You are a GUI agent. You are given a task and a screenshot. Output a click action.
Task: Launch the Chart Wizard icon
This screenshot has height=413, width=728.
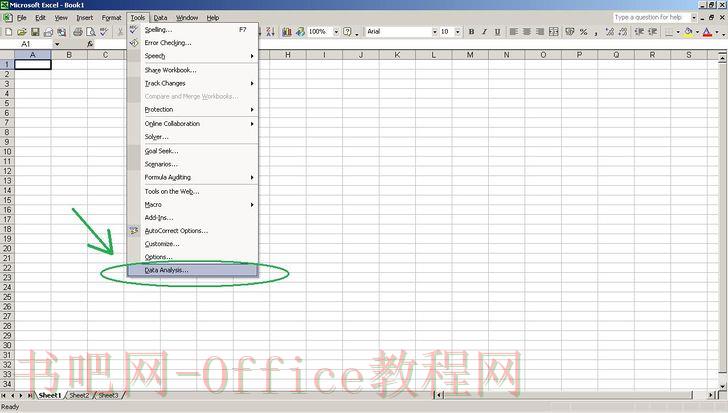pyautogui.click(x=287, y=32)
